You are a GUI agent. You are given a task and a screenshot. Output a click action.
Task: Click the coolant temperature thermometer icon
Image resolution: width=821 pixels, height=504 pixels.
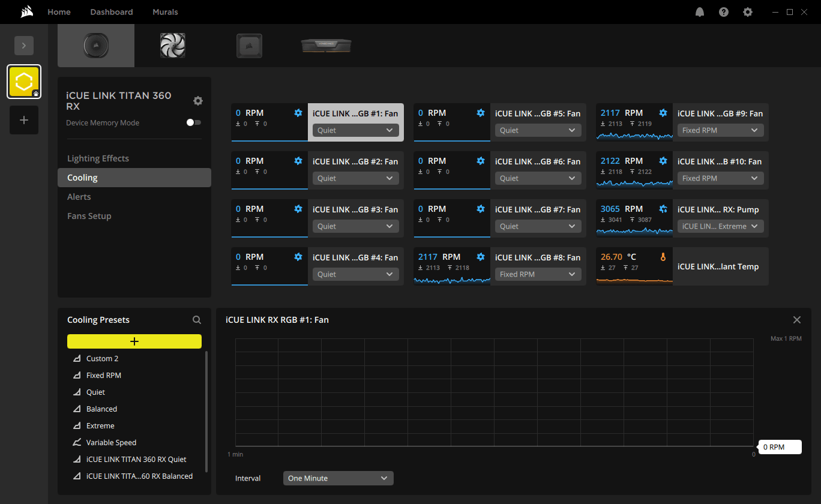tap(663, 257)
